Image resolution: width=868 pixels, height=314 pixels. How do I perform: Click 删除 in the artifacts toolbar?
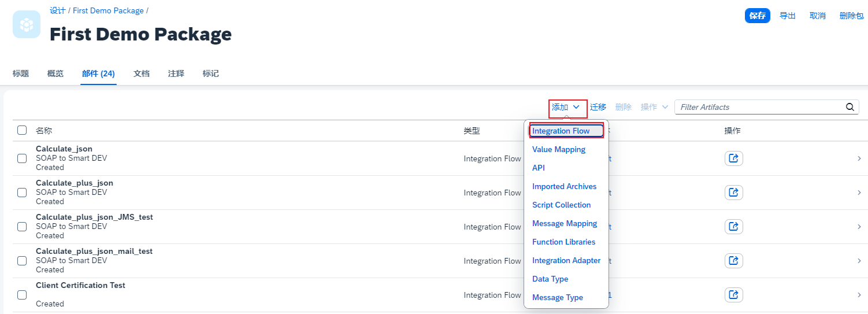(x=624, y=107)
